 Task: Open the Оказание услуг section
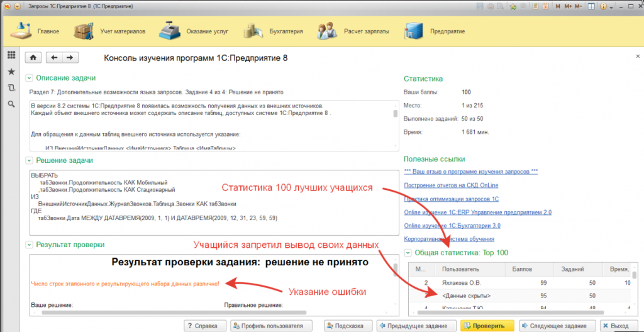194,31
